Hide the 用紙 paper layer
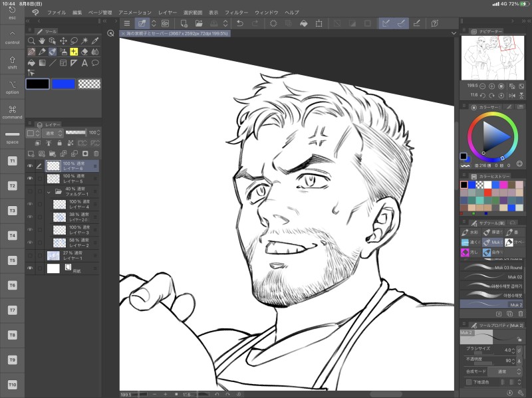This screenshot has width=532, height=398. click(x=30, y=268)
